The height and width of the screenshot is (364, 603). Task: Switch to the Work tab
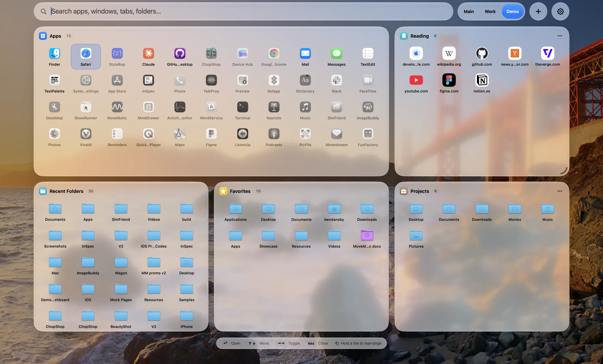point(490,12)
